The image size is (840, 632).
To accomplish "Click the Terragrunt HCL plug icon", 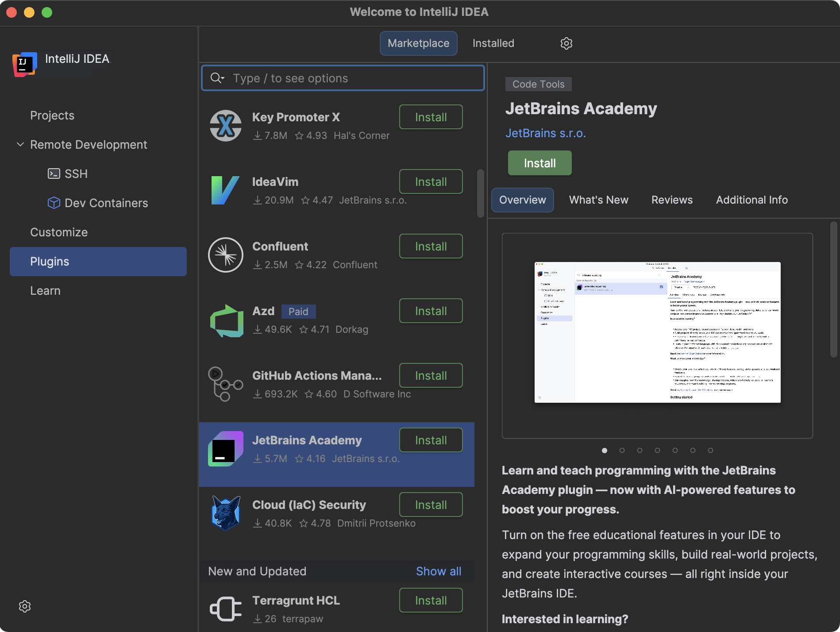I will [x=226, y=609].
